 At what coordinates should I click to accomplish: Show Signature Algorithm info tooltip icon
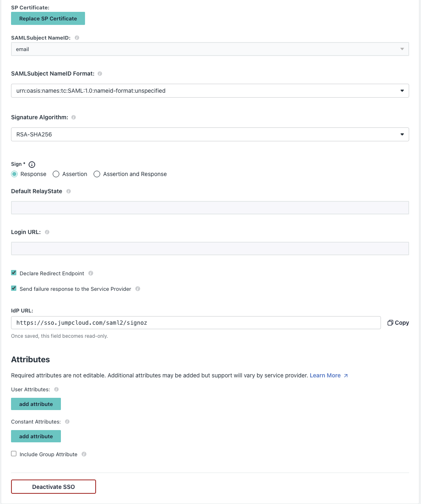point(74,117)
